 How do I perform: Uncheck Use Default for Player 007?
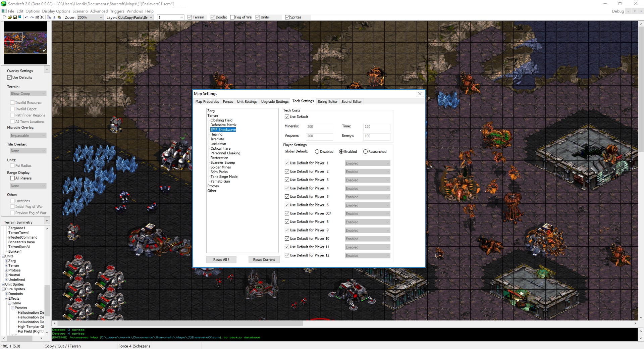[287, 213]
